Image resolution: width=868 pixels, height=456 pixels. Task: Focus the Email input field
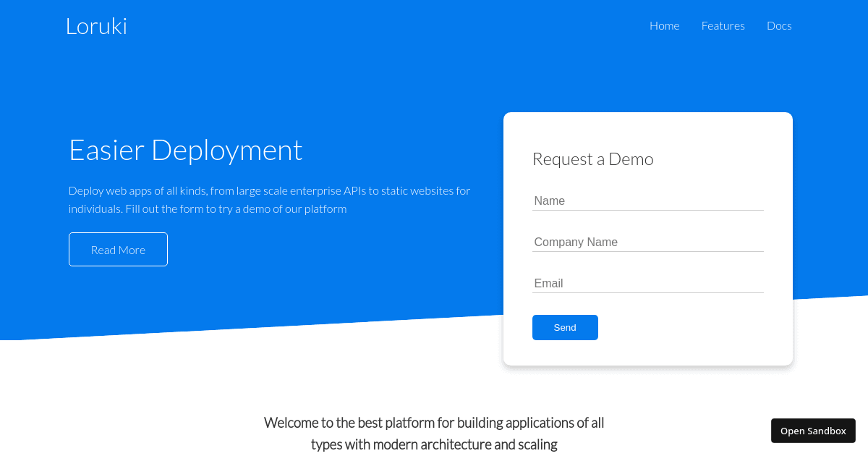click(648, 284)
